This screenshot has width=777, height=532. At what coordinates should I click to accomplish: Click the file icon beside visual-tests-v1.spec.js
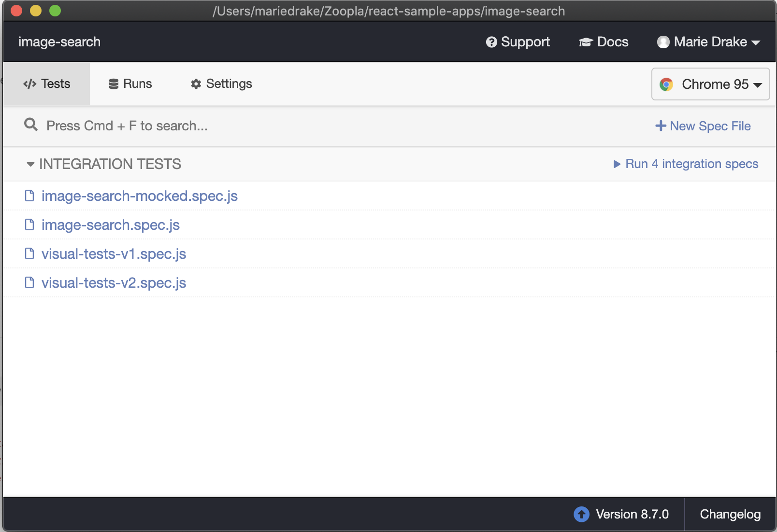29,253
